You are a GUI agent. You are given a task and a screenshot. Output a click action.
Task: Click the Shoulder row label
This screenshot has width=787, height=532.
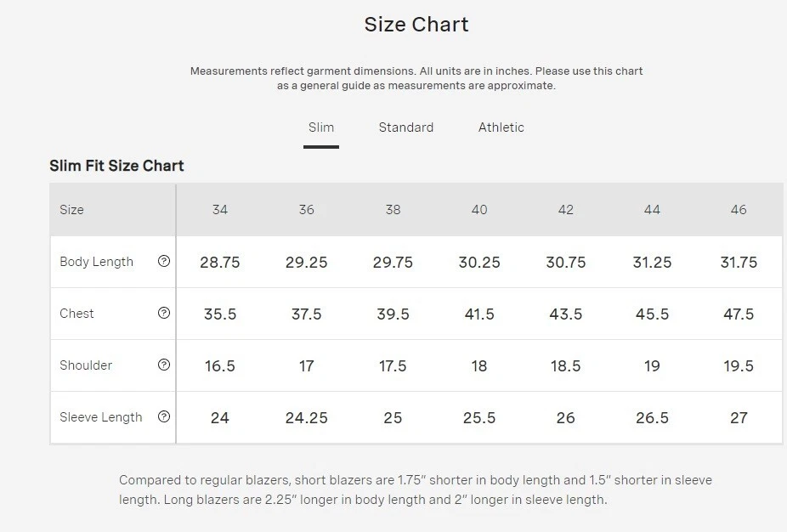(86, 365)
